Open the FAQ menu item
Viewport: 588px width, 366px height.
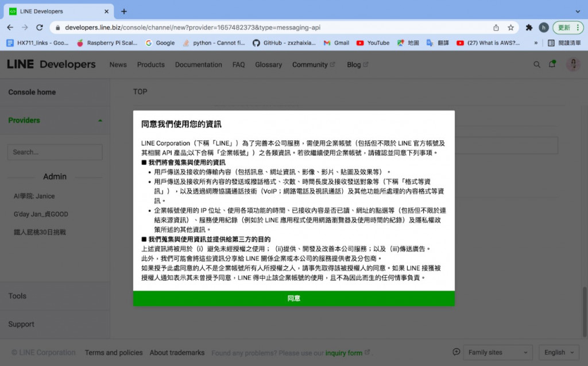(238, 64)
